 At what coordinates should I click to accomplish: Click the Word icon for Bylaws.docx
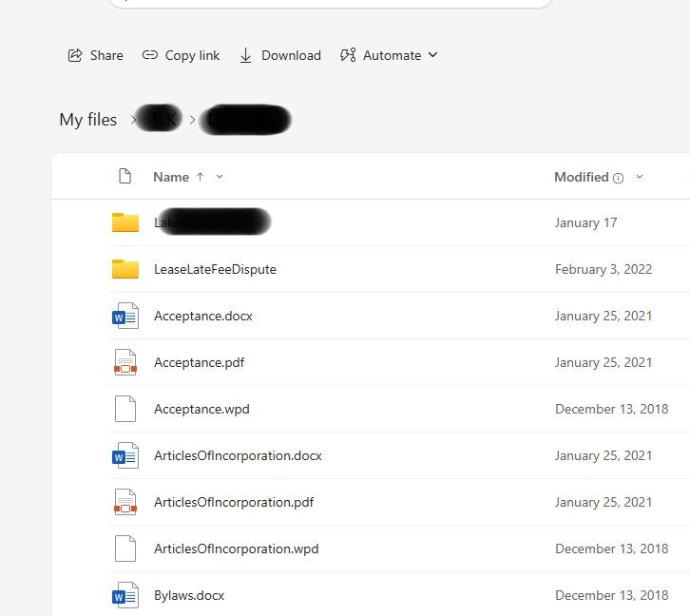pyautogui.click(x=125, y=595)
